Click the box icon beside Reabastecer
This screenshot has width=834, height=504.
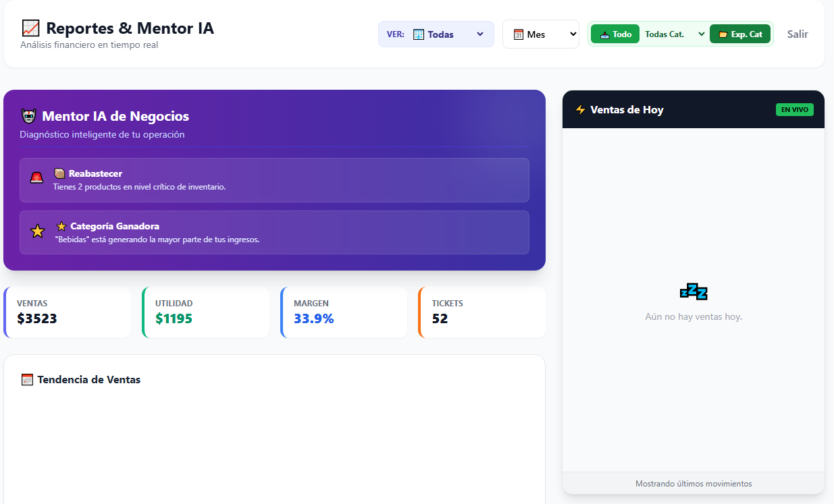click(x=59, y=173)
